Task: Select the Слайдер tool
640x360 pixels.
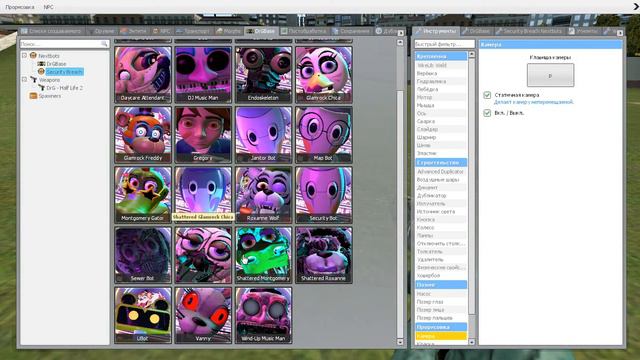Action: (x=441, y=129)
